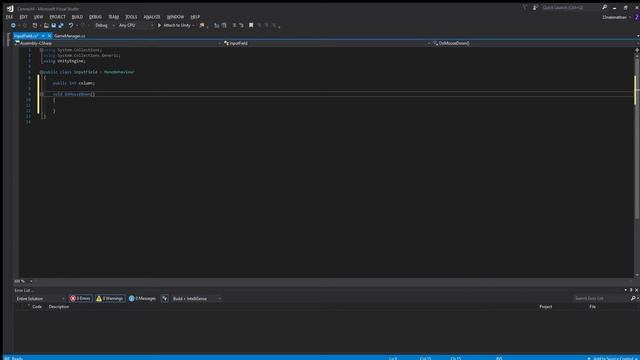Open the InputField type navigation dropdown
The image size is (640, 360).
coord(327,43)
